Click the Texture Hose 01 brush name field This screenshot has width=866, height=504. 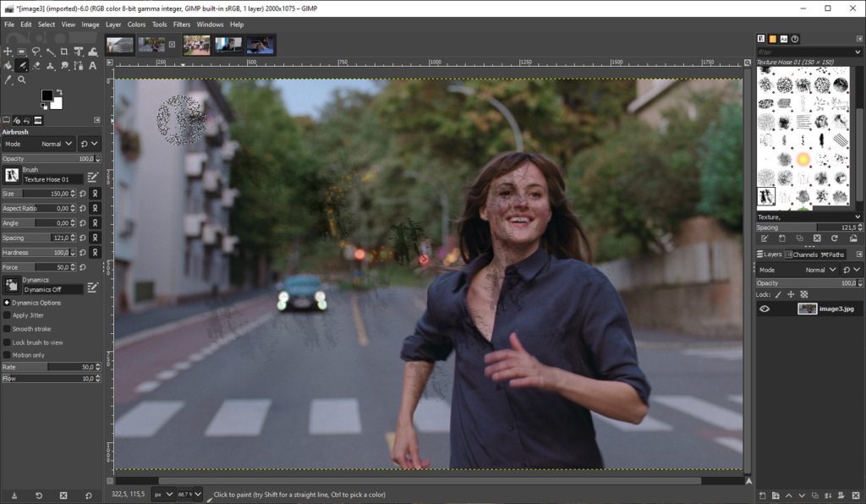pyautogui.click(x=53, y=179)
